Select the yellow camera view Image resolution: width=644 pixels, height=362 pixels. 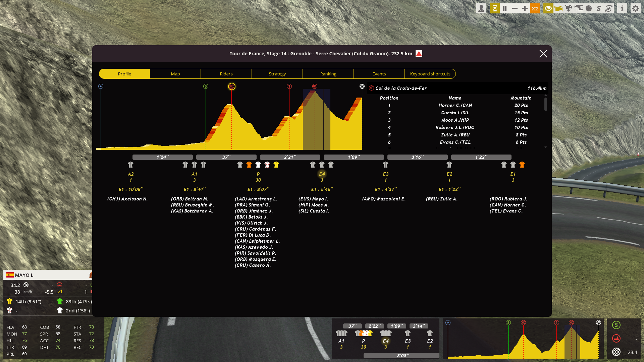coord(558,8)
